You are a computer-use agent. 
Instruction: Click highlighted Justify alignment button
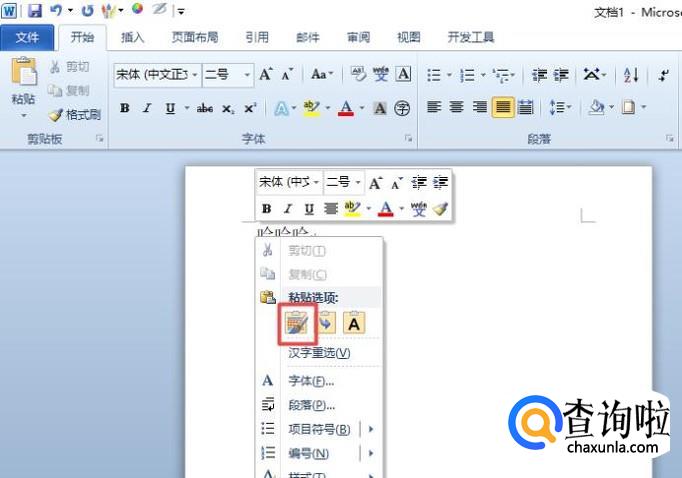click(x=503, y=107)
